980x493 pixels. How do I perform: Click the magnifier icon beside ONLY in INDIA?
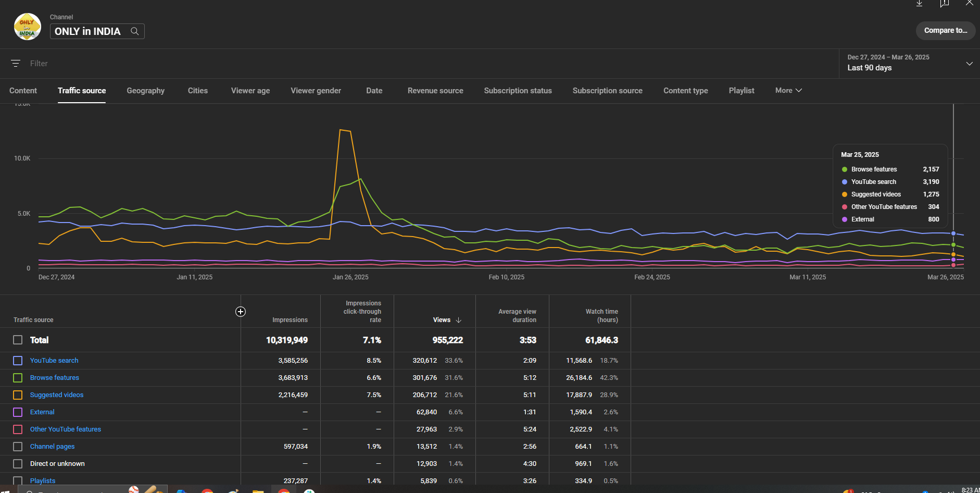[x=134, y=31]
